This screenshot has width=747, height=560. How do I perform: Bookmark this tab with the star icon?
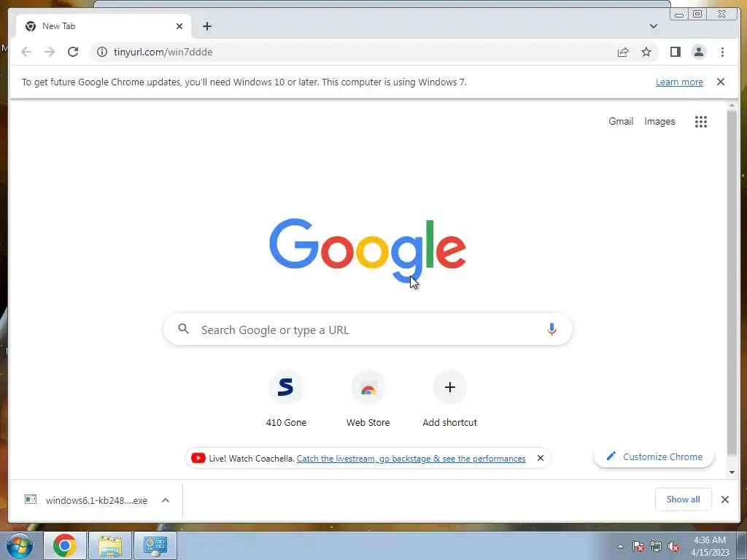646,52
